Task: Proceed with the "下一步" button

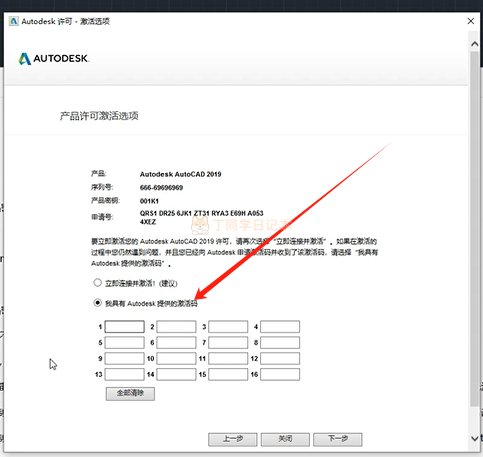Action: [338, 439]
